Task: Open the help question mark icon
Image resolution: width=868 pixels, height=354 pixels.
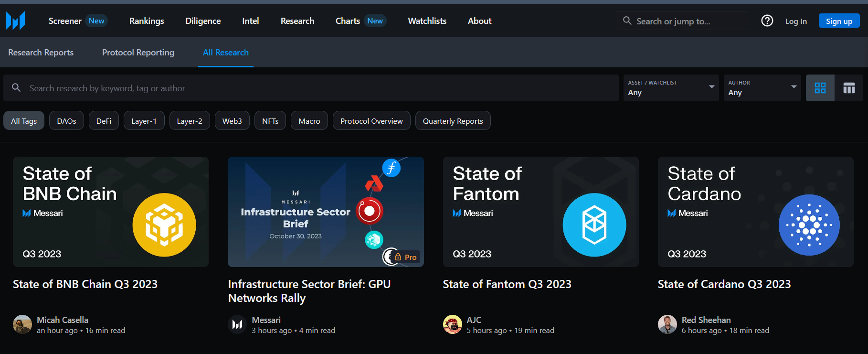Action: point(767,21)
